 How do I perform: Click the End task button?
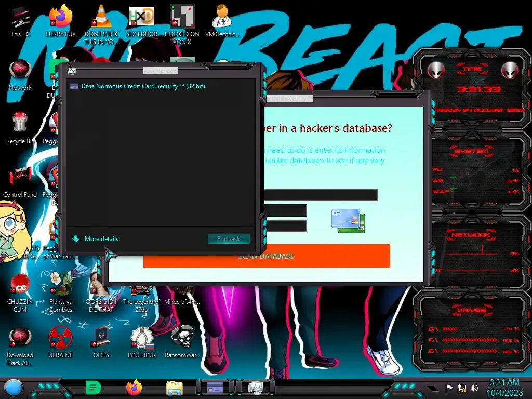(229, 239)
